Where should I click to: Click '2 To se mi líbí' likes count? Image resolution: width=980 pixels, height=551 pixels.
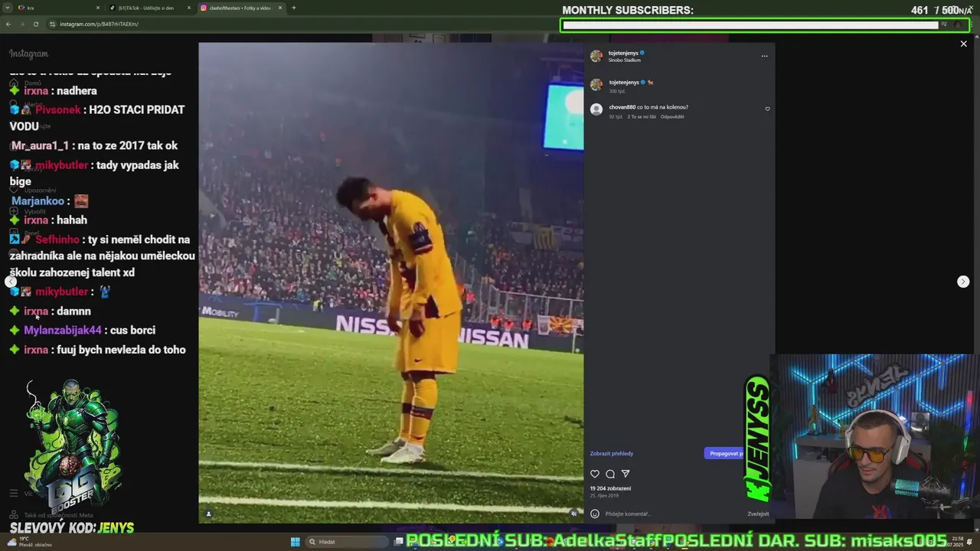(x=642, y=116)
